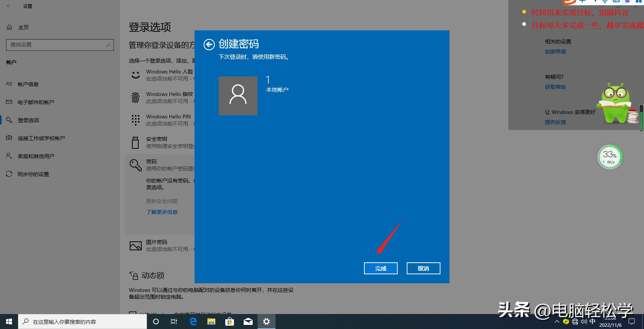Click the Settings gear on taskbar

coord(266,322)
